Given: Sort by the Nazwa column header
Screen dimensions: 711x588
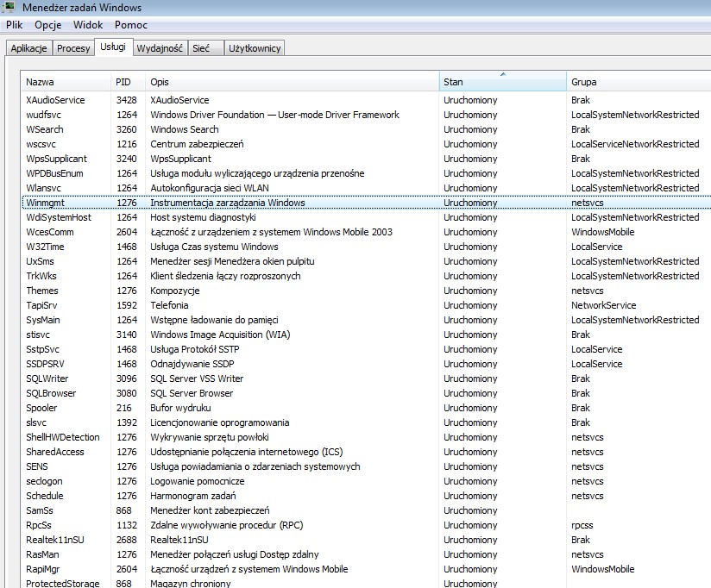Looking at the screenshot, I should tap(66, 82).
